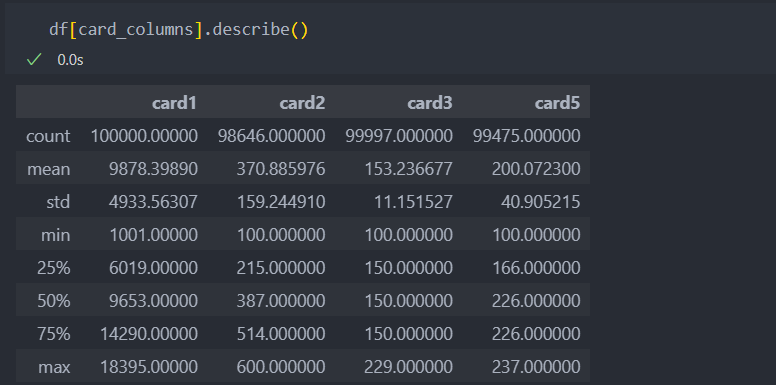
Task: Select the card5 column header
Action: tap(557, 103)
